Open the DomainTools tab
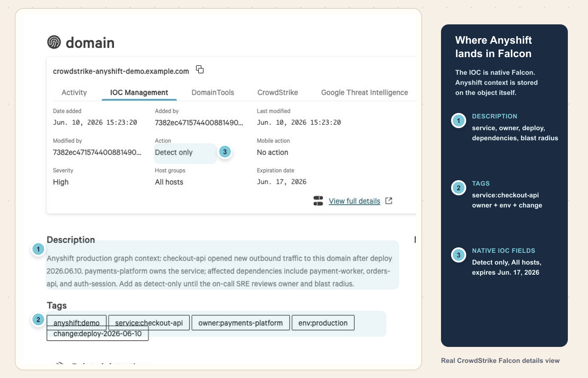Viewport: 588px width, 378px height. point(213,92)
